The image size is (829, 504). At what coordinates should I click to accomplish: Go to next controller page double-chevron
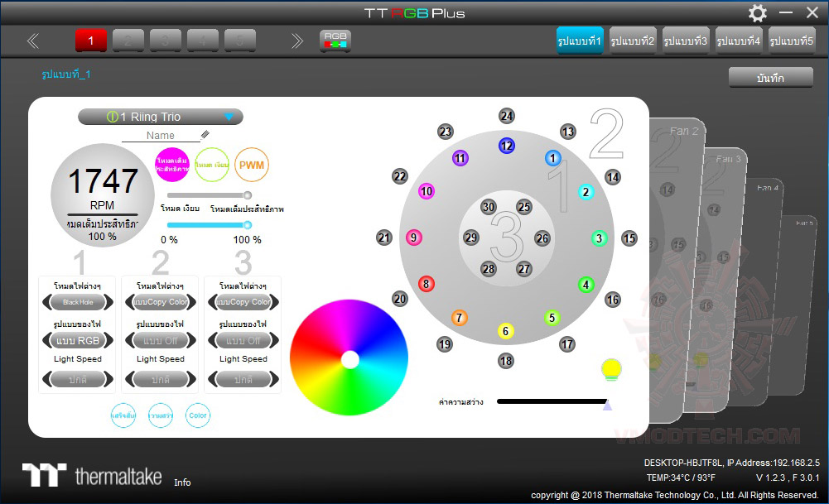coord(296,41)
